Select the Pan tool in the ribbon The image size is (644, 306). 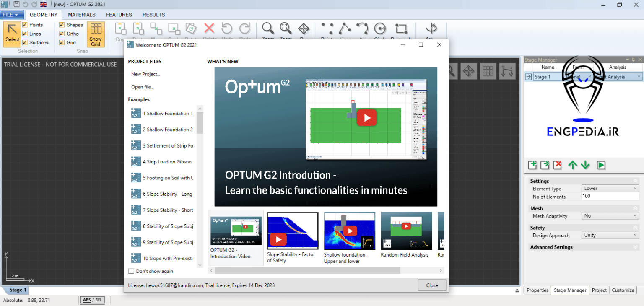304,29
